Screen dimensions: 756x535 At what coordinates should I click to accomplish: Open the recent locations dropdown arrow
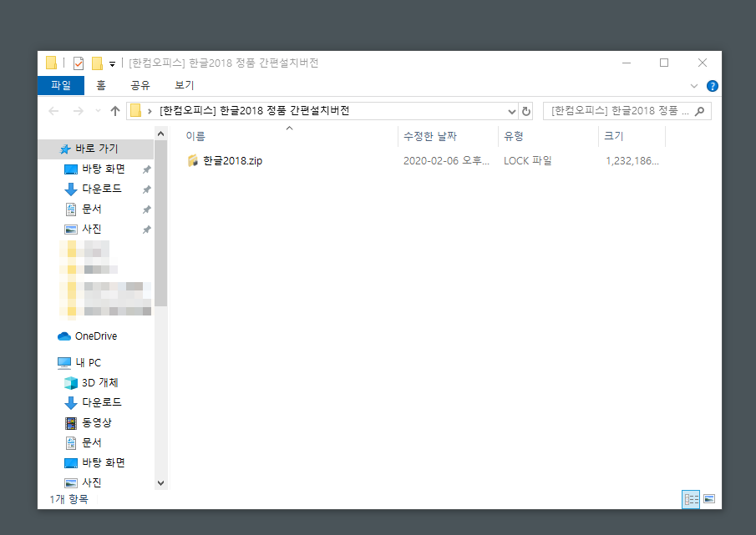pyautogui.click(x=98, y=111)
